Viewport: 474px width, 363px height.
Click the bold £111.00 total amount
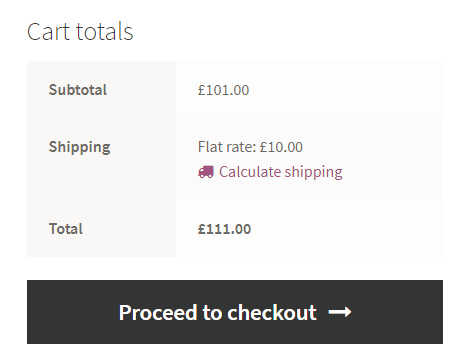coord(224,229)
